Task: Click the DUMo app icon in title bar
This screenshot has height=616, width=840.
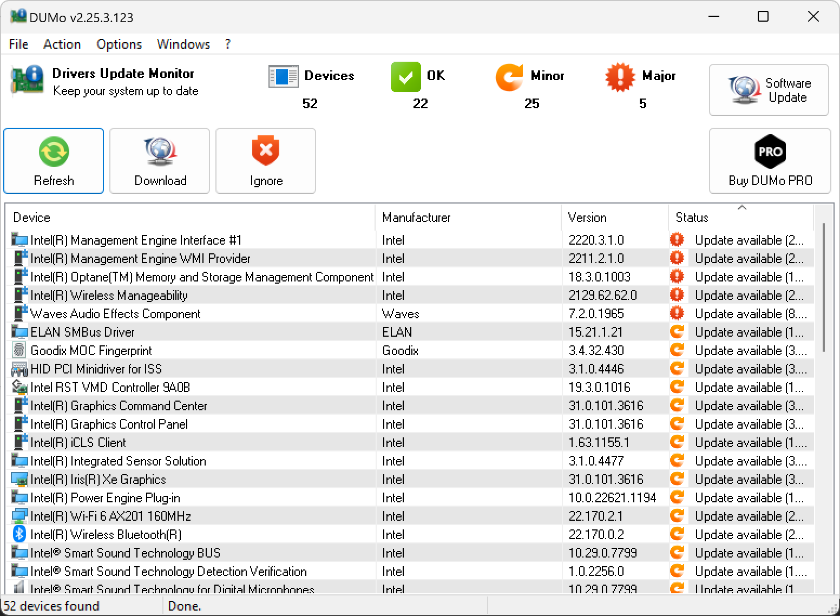Action: click(x=18, y=16)
